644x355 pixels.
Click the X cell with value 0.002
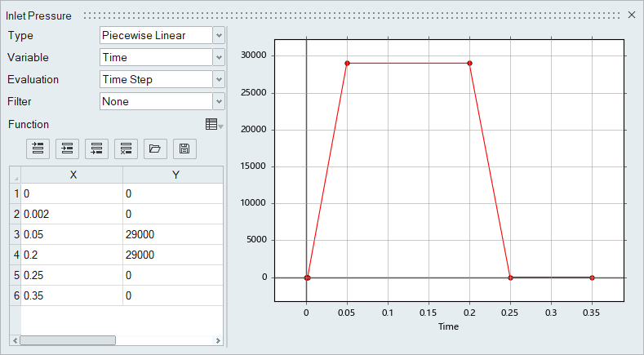pos(72,215)
